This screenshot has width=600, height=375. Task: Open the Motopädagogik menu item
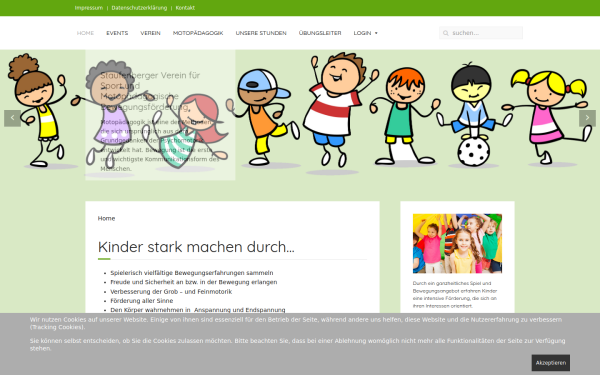click(x=198, y=33)
